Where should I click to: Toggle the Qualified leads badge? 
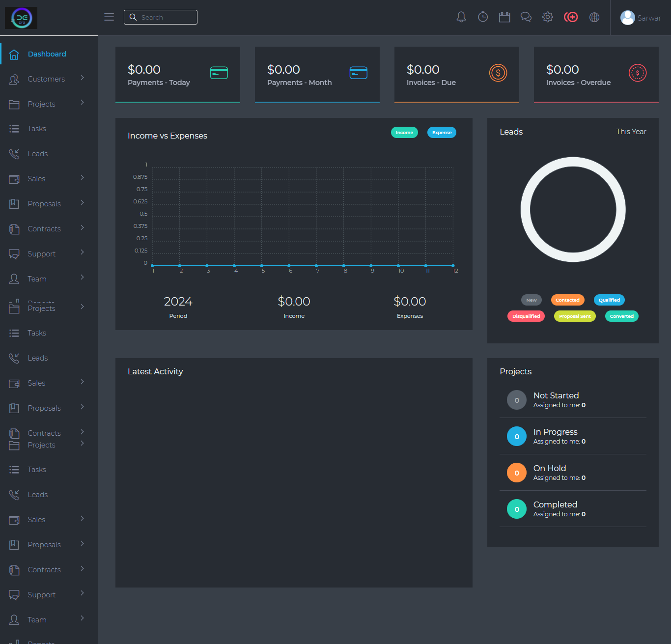click(x=609, y=300)
